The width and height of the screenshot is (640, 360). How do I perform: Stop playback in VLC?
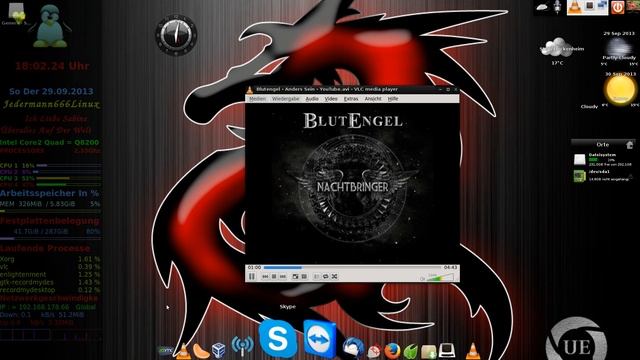pos(274,276)
